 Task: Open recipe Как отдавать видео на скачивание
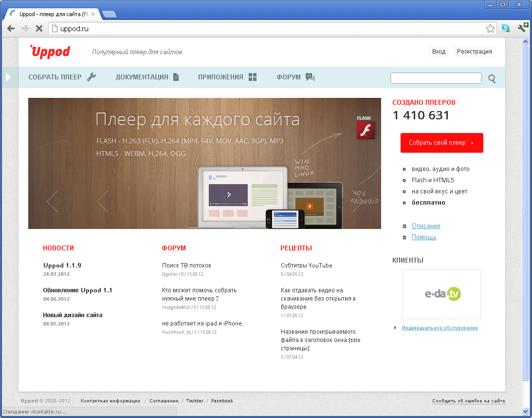(x=318, y=299)
